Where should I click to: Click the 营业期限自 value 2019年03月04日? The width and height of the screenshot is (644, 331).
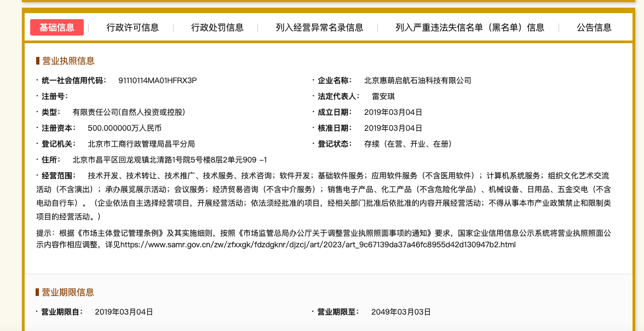[x=124, y=312]
